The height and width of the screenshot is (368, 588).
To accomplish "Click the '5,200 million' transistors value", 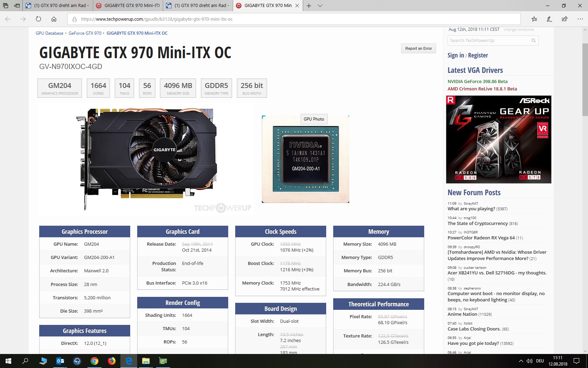I will (97, 298).
